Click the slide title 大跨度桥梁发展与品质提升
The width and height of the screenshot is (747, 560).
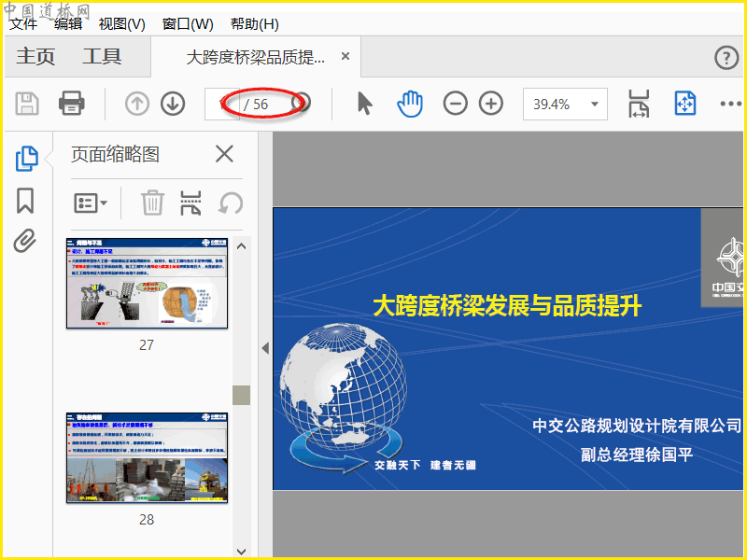tap(507, 305)
